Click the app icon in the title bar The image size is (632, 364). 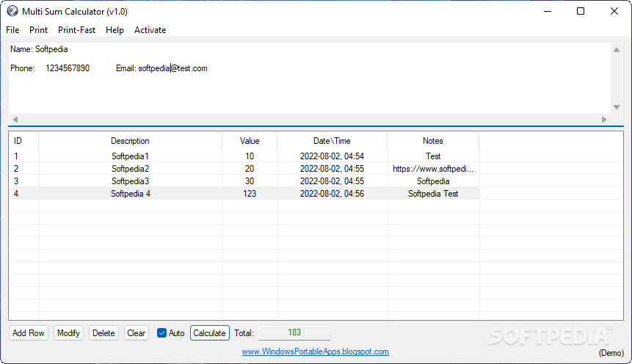click(x=12, y=11)
